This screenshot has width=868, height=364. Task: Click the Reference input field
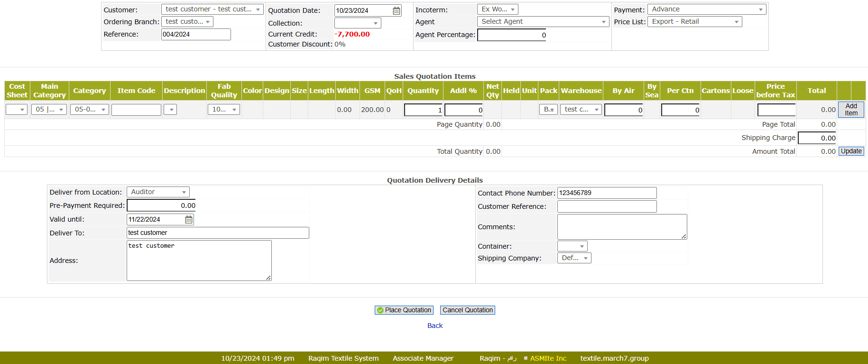pyautogui.click(x=196, y=34)
